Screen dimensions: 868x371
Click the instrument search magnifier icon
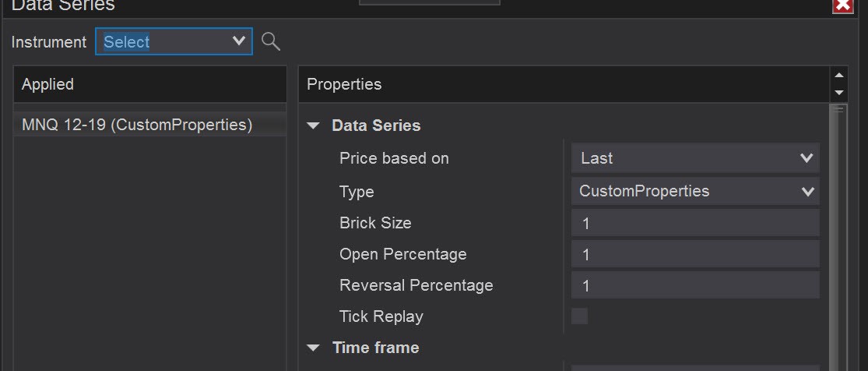271,42
